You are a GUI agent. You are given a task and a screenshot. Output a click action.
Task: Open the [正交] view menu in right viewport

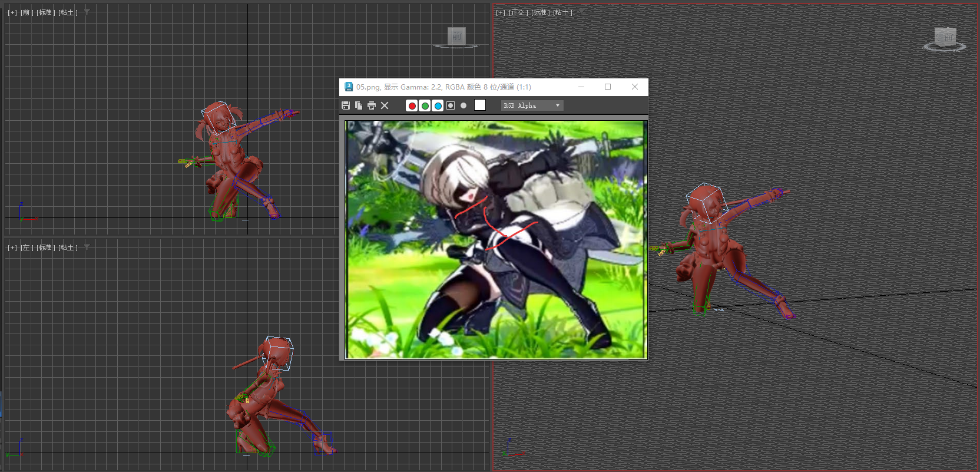518,12
